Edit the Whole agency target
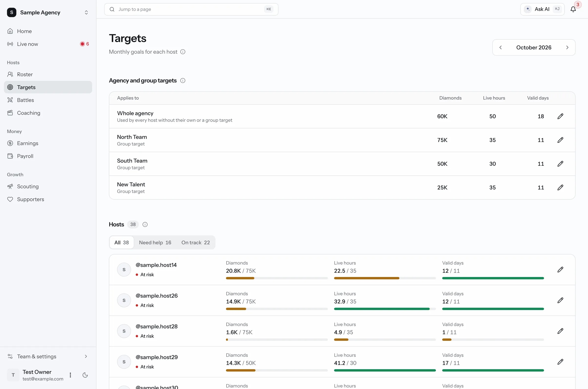The height and width of the screenshot is (389, 588). [560, 116]
